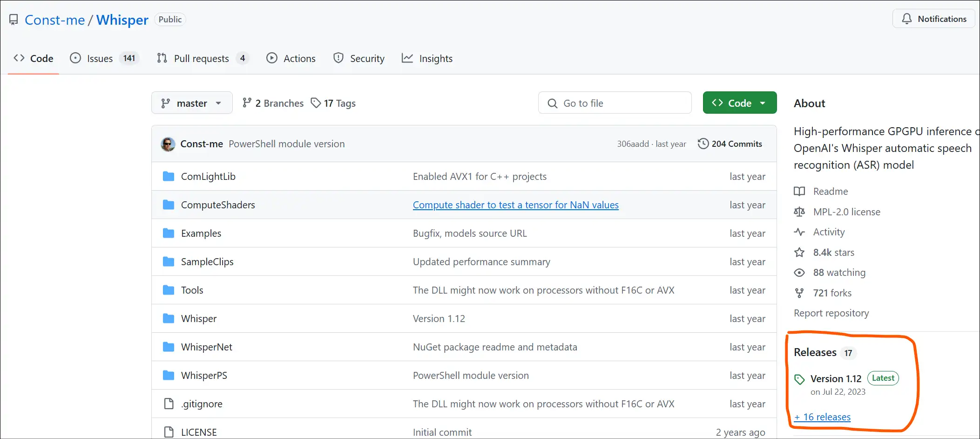Click the repository icon beside Const-me
This screenshot has height=439, width=980.
tap(14, 20)
